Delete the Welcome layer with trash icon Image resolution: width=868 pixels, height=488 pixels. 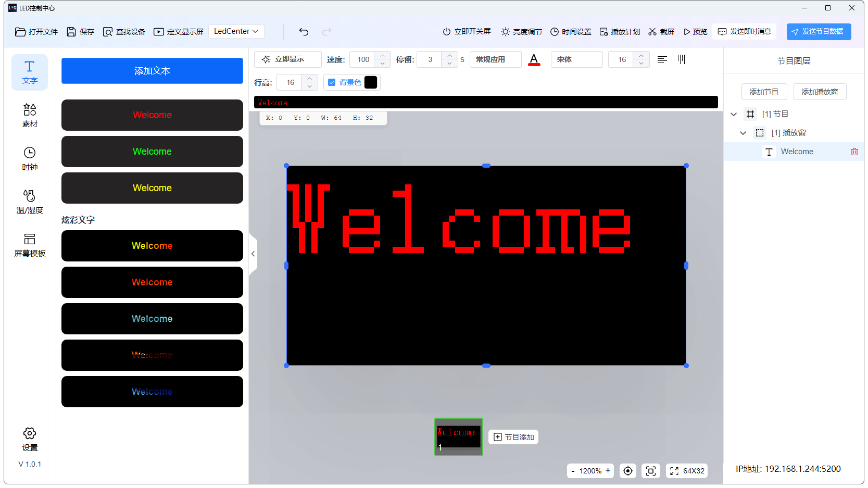854,152
